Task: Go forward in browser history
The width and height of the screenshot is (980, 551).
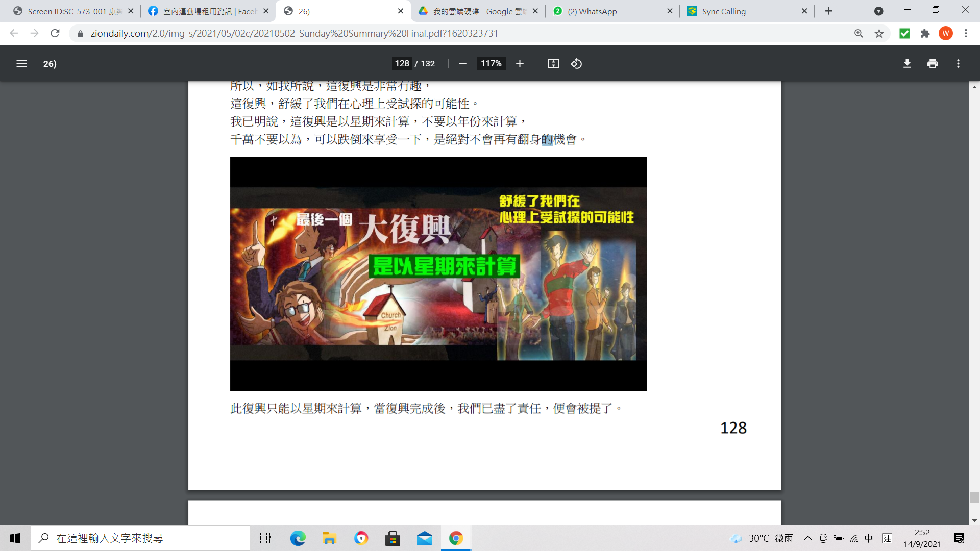Action: point(34,33)
